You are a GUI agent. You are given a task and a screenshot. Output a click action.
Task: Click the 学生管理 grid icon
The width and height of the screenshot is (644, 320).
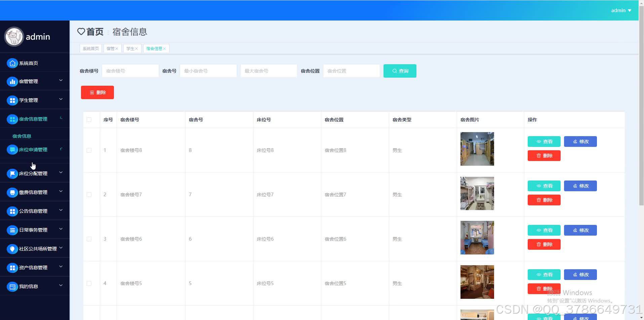click(12, 100)
